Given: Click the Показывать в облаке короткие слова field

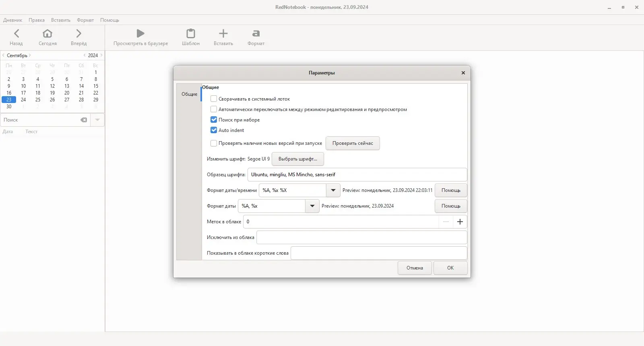Looking at the screenshot, I should pos(379,253).
